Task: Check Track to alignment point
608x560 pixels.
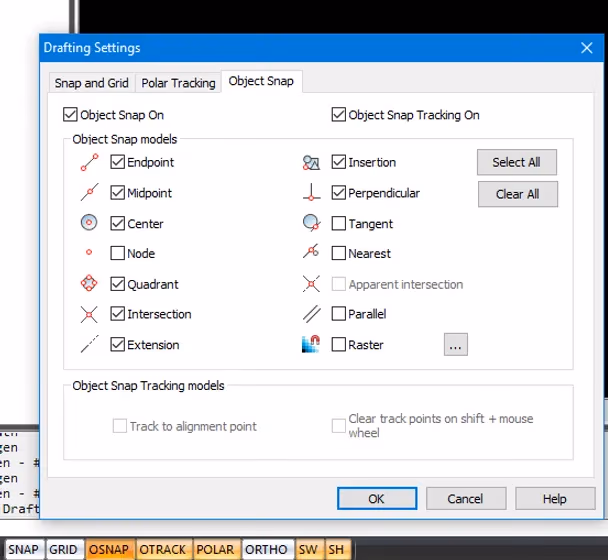Action: pos(119,426)
